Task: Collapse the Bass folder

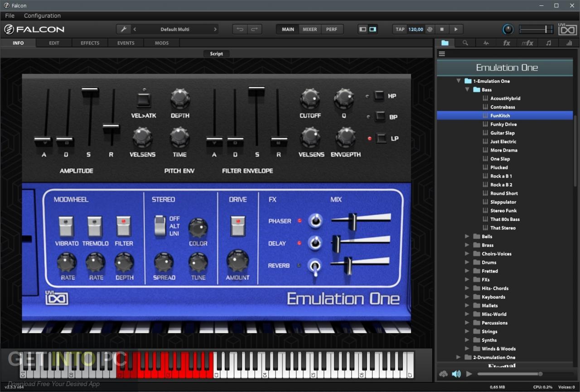Action: [467, 90]
